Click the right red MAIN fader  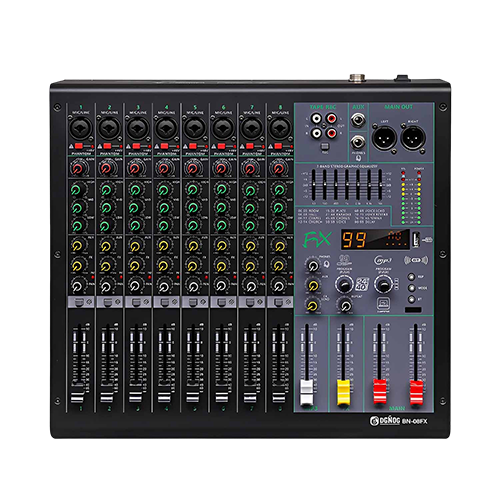pyautogui.click(x=416, y=392)
